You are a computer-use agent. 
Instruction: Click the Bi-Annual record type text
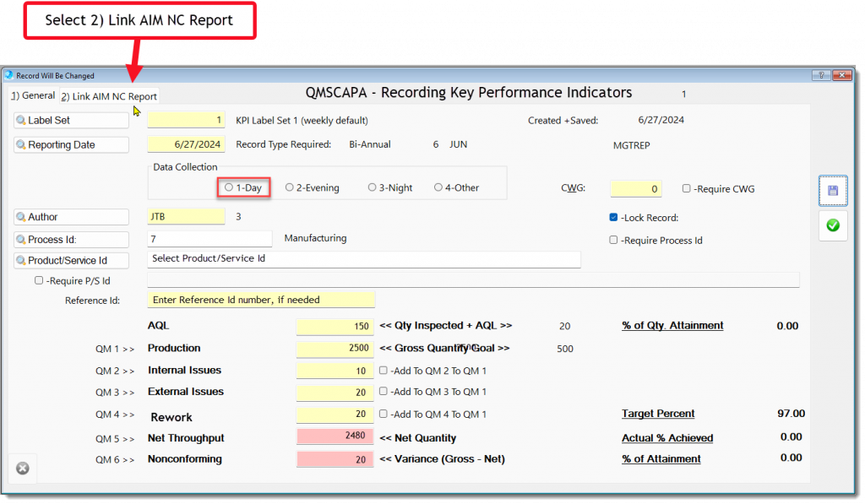370,144
